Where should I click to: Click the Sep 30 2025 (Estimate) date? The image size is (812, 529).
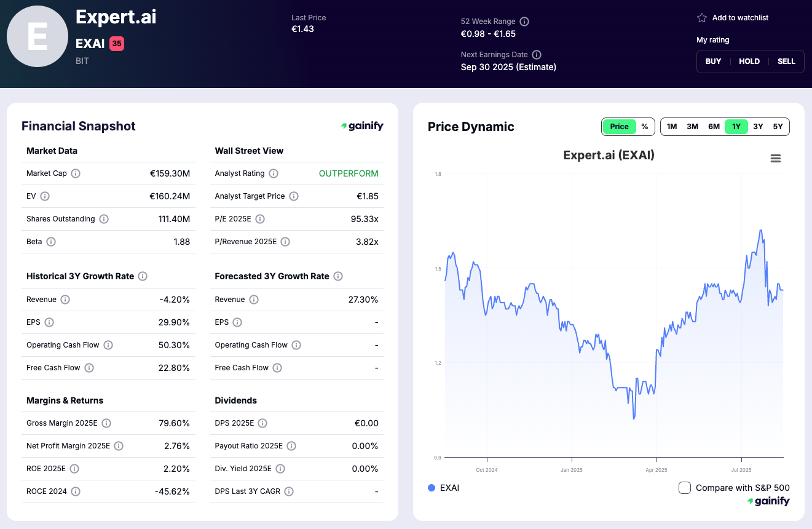(508, 67)
